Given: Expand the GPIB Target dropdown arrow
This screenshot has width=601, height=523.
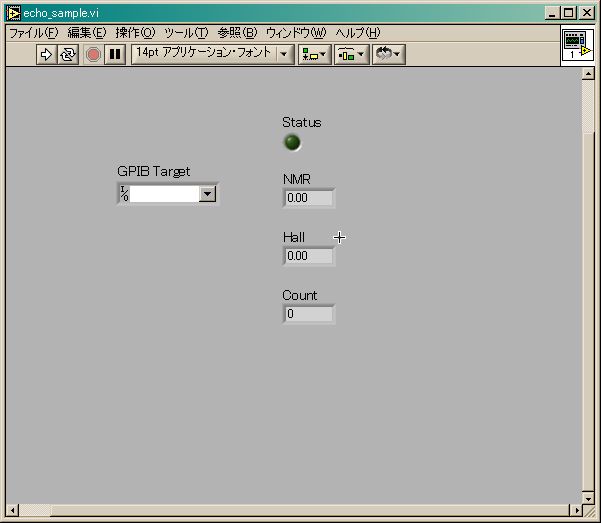Looking at the screenshot, I should click(208, 194).
